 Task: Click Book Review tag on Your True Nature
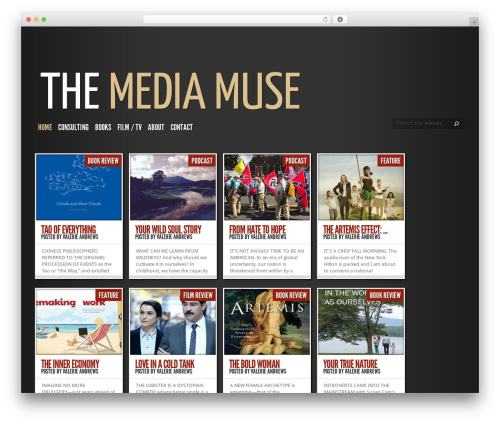(385, 295)
